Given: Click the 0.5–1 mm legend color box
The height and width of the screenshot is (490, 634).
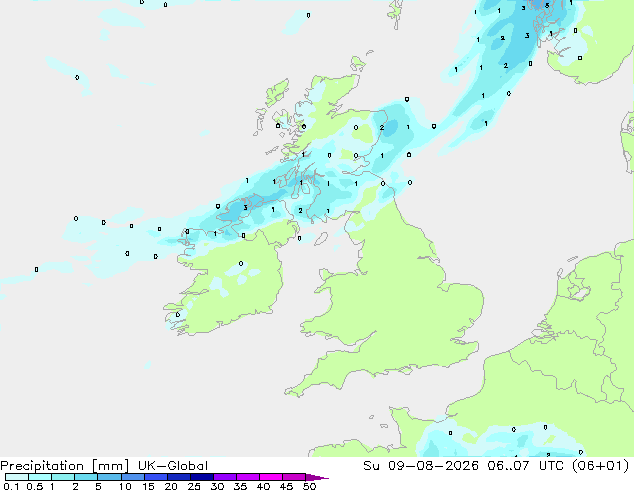Looking at the screenshot, I should tap(40, 477).
